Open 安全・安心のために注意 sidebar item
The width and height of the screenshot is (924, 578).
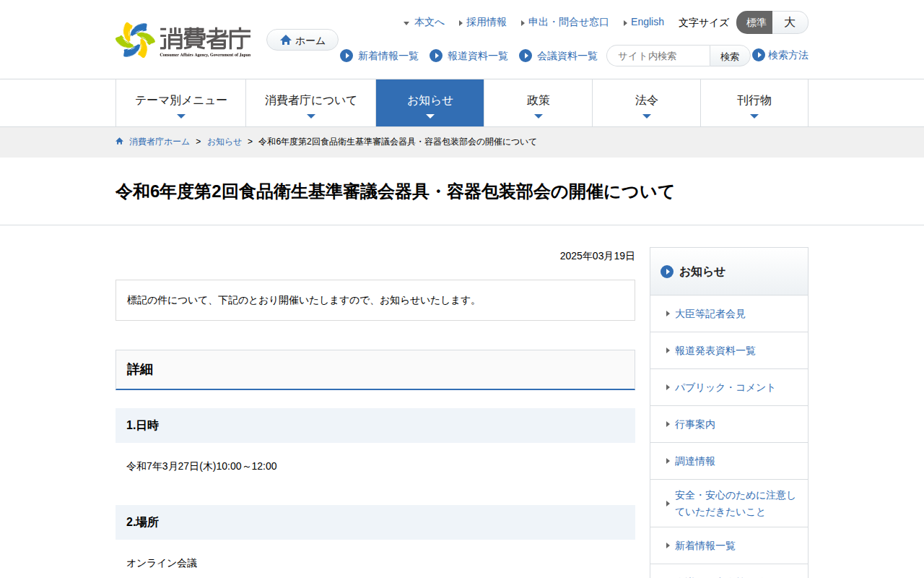pyautogui.click(x=729, y=504)
